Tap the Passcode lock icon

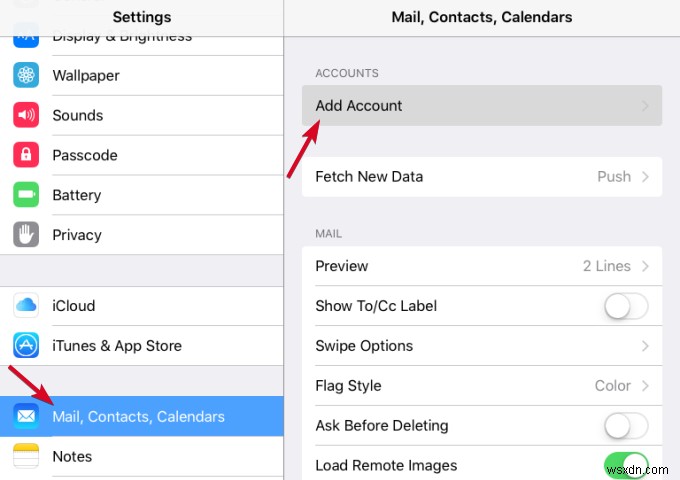pos(26,155)
